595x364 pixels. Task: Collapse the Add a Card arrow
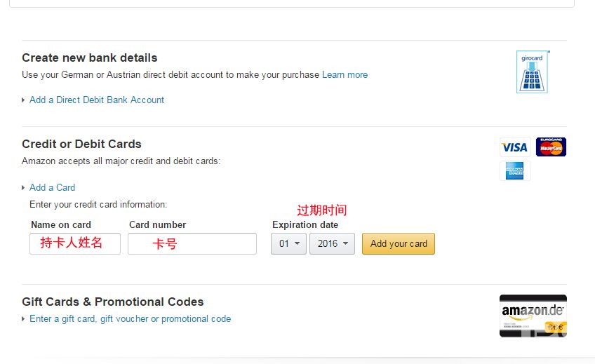click(24, 188)
